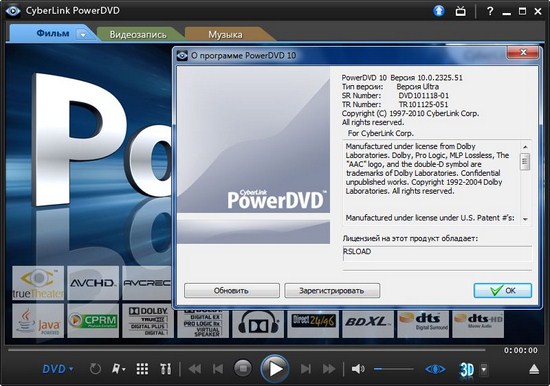Viewport: 550px width, 386px height.
Task: Click the rewind button
Action: pos(195,369)
